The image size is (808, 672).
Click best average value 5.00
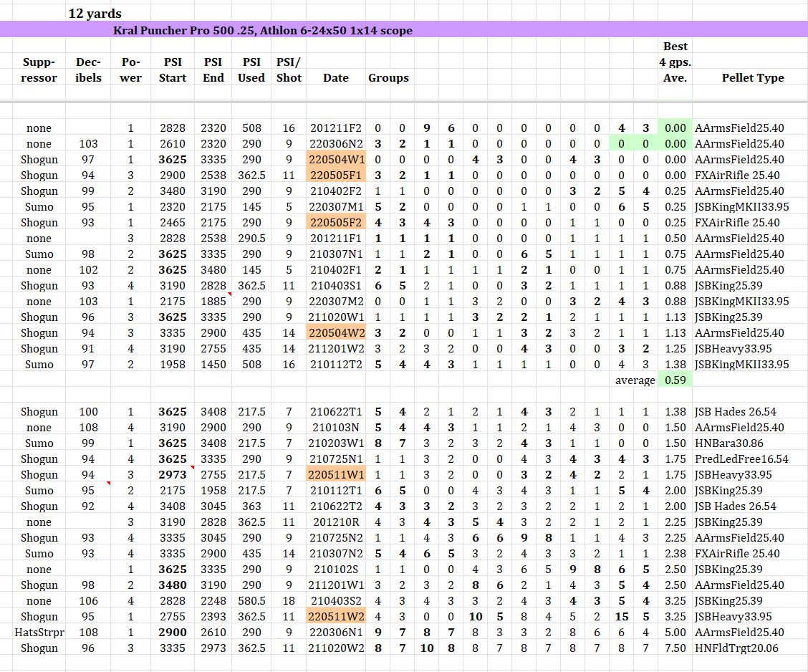pos(675,633)
